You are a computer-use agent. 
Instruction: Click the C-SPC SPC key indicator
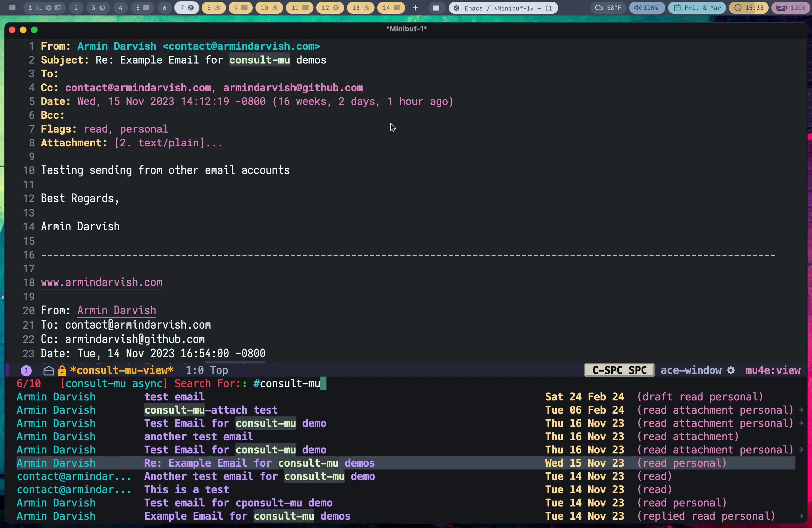(x=619, y=370)
